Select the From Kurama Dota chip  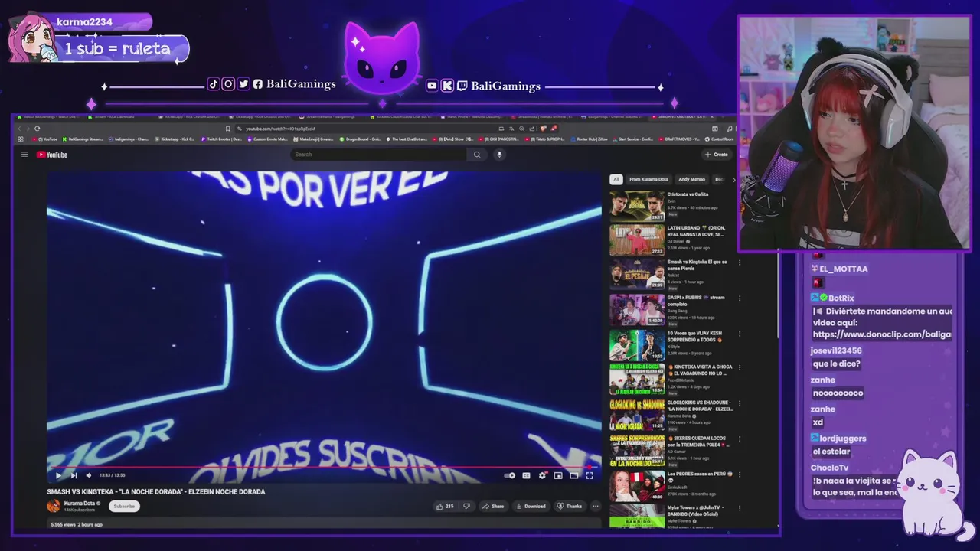point(648,179)
